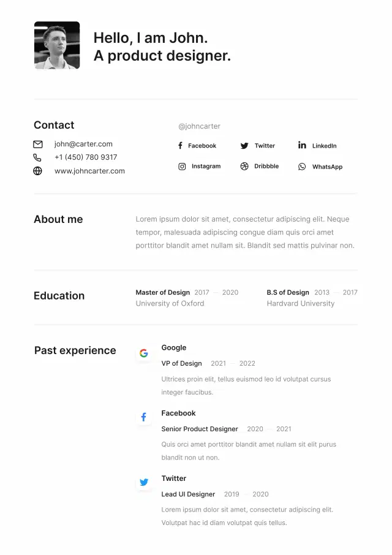The image size is (392, 555).
Task: Click the Twitter bird icon in socials
Action: click(244, 146)
